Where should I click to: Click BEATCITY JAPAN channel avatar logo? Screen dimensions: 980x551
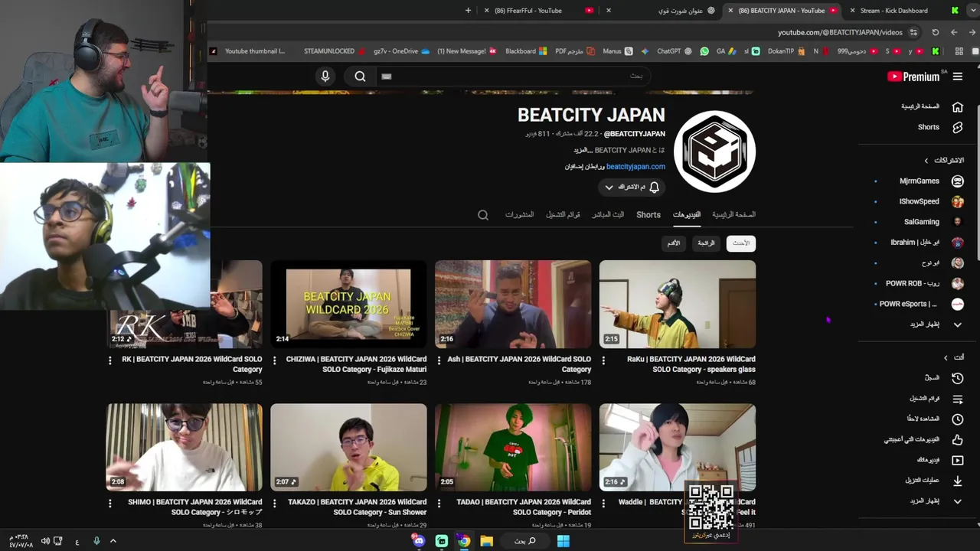pos(714,152)
